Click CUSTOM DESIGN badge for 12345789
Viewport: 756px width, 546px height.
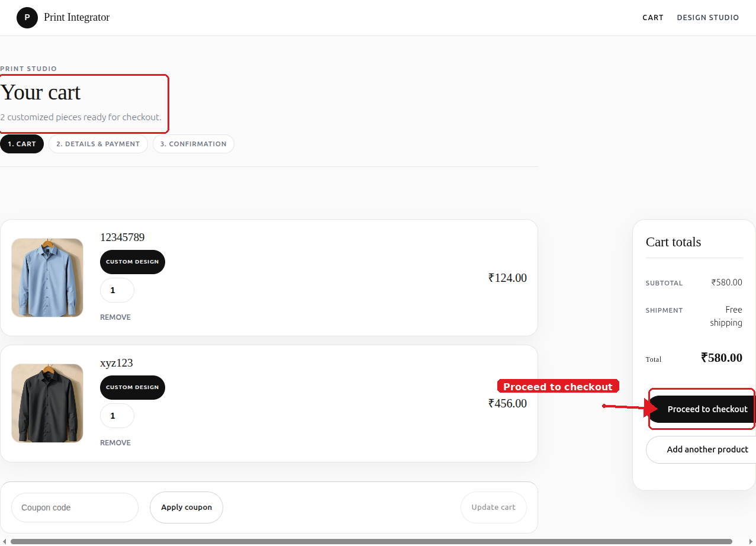click(x=133, y=262)
